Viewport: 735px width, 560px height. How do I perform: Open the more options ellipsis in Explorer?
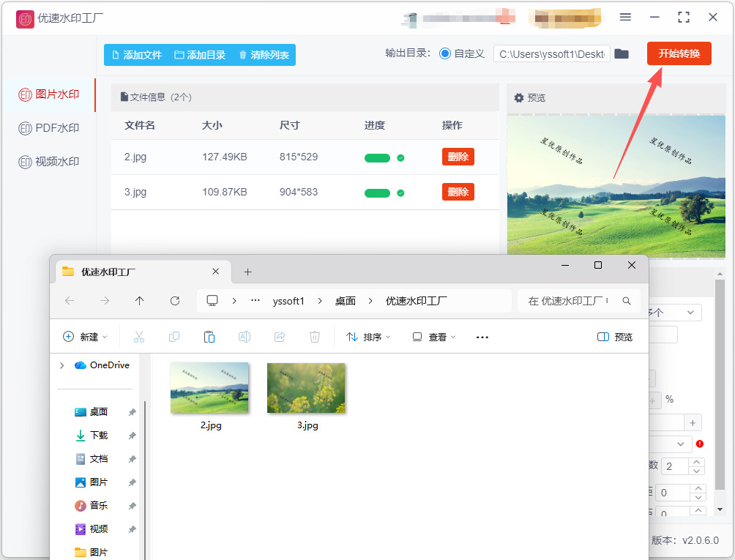(x=482, y=337)
